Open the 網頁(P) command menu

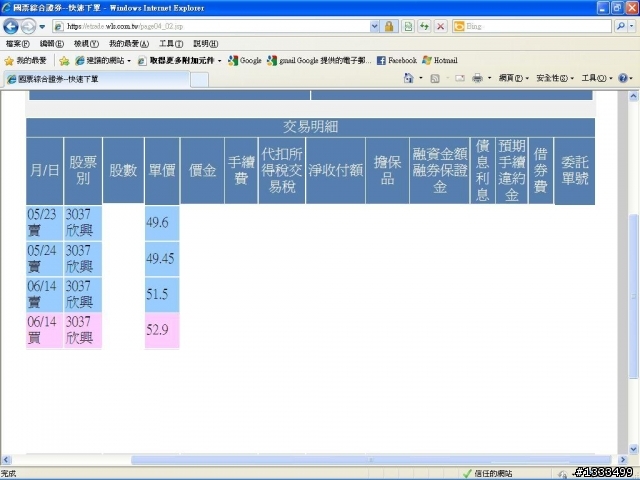click(x=513, y=78)
